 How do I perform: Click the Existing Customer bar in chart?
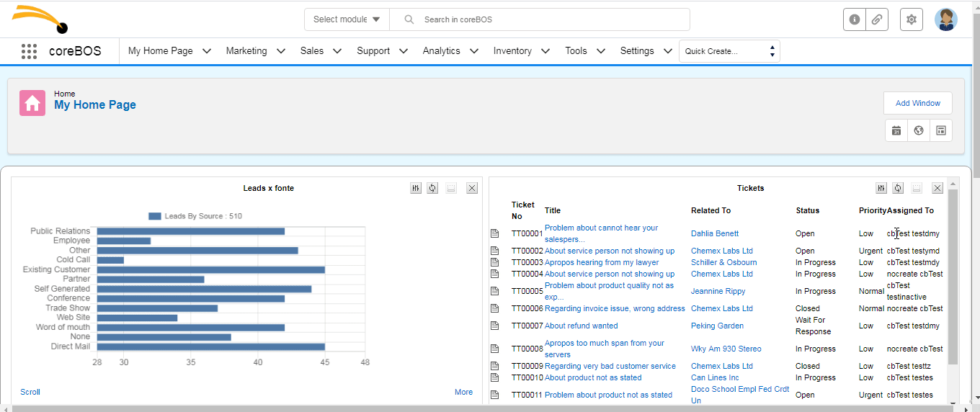click(211, 269)
